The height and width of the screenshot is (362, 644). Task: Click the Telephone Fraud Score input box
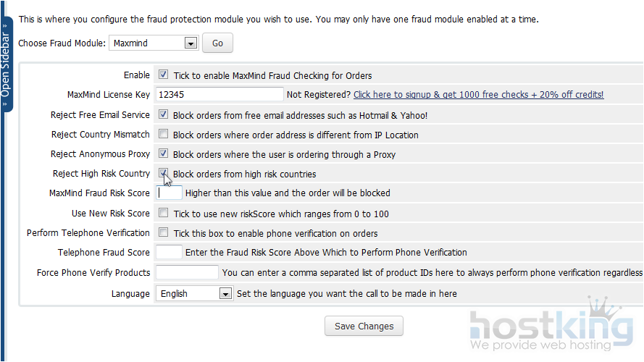(170, 253)
